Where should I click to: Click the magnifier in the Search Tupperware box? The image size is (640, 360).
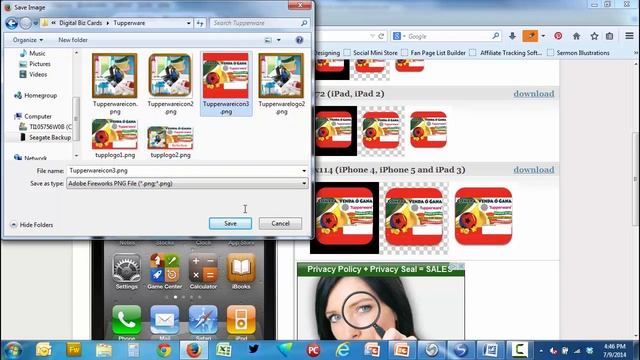(x=304, y=23)
